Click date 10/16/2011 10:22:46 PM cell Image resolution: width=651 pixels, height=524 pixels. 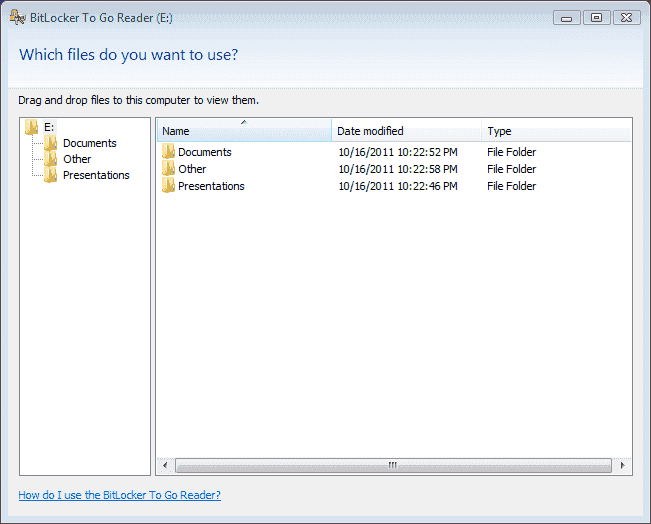click(398, 186)
